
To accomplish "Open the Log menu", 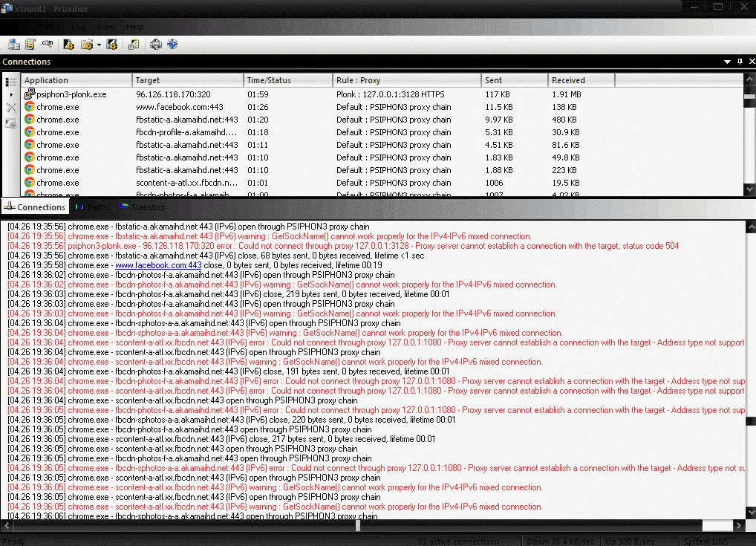I will pyautogui.click(x=78, y=27).
